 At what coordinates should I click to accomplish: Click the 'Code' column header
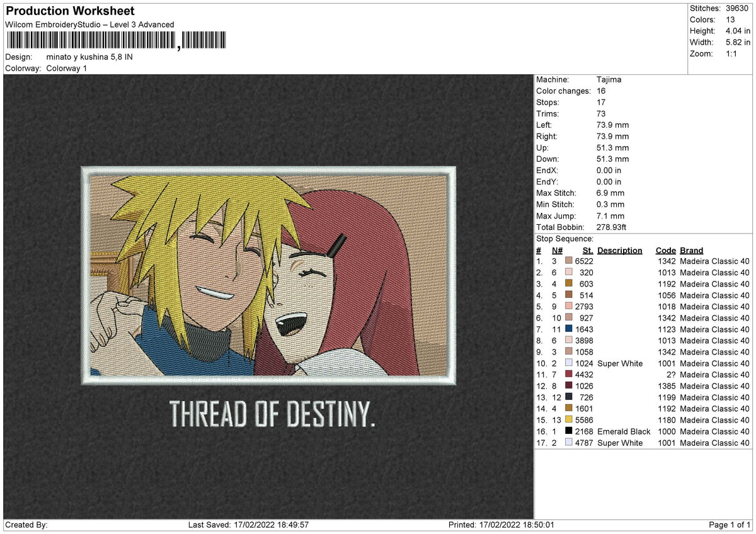click(x=665, y=250)
